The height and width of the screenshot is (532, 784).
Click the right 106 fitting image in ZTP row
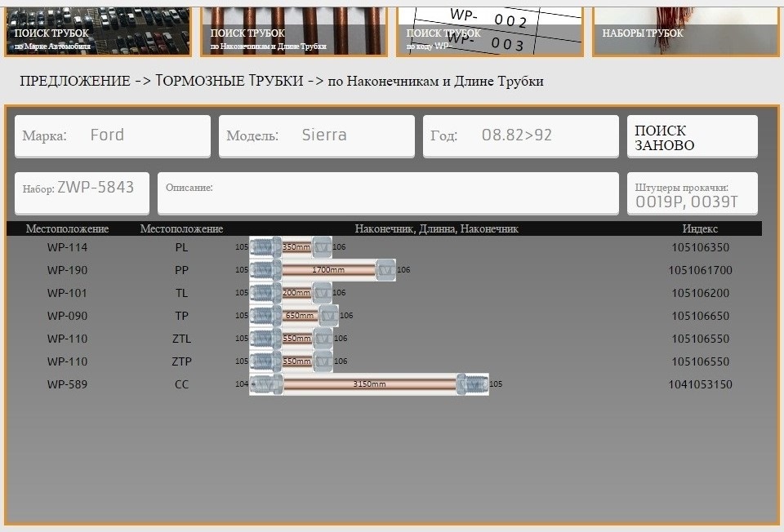pyautogui.click(x=323, y=361)
